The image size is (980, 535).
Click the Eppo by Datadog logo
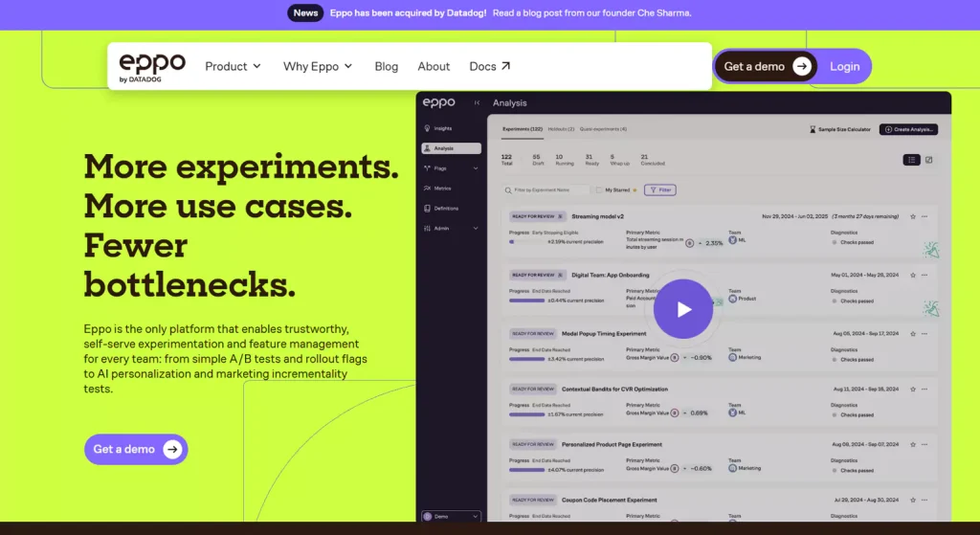[x=152, y=68]
